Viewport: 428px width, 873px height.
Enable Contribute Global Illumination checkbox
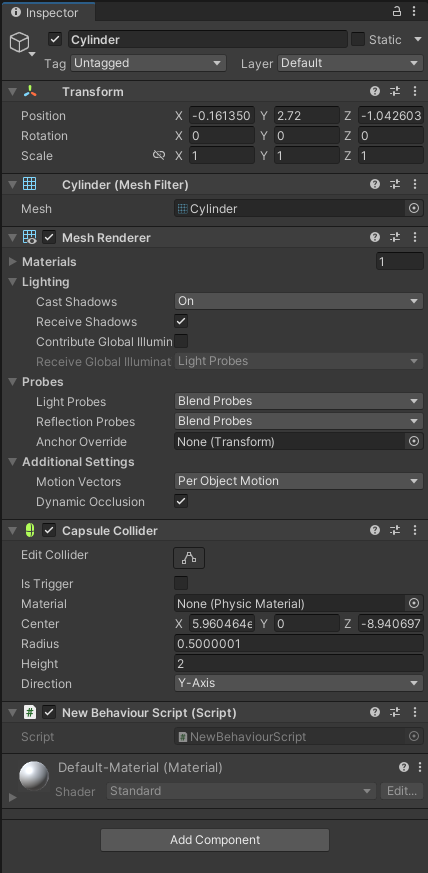[181, 341]
